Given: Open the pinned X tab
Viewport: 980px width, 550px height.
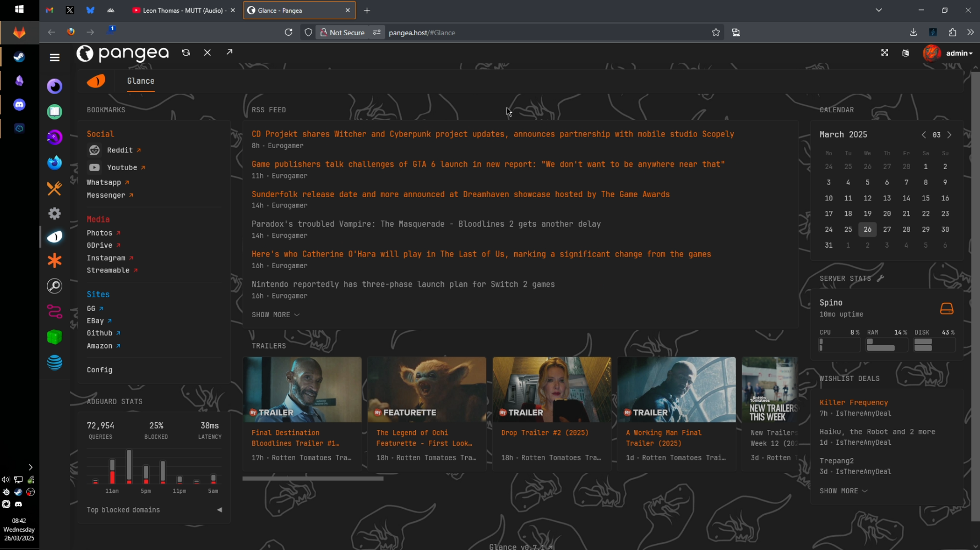Looking at the screenshot, I should click(70, 10).
